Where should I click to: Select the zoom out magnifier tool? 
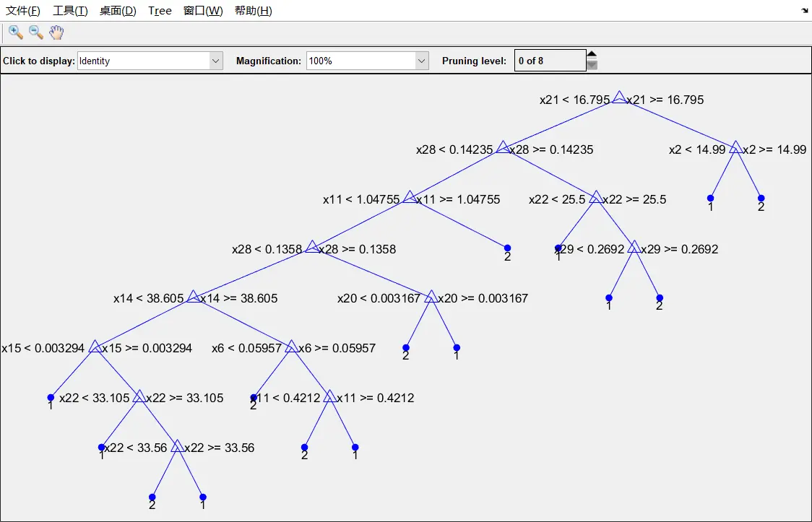(x=35, y=32)
